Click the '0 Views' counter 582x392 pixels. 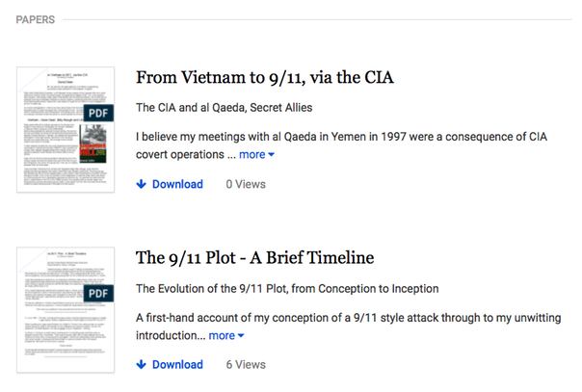pyautogui.click(x=246, y=184)
